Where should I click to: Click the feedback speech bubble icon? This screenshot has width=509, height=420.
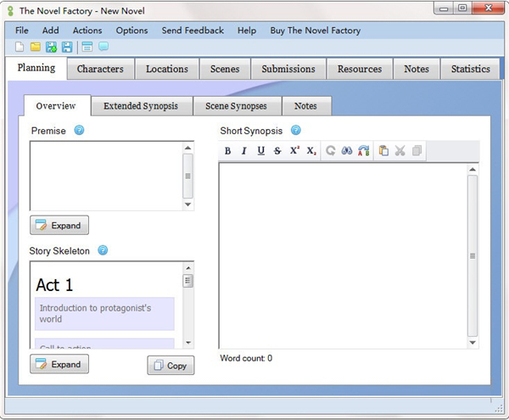point(103,47)
